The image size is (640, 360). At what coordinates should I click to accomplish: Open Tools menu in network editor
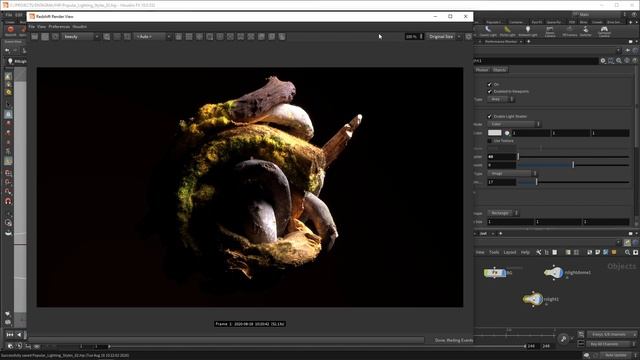point(494,253)
